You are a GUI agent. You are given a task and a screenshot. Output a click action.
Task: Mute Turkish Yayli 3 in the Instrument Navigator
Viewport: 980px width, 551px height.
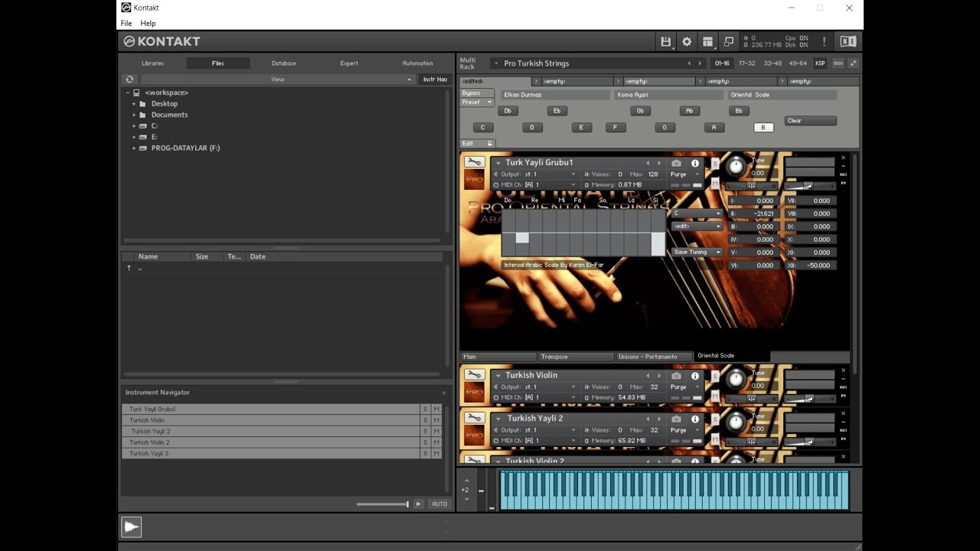point(436,454)
